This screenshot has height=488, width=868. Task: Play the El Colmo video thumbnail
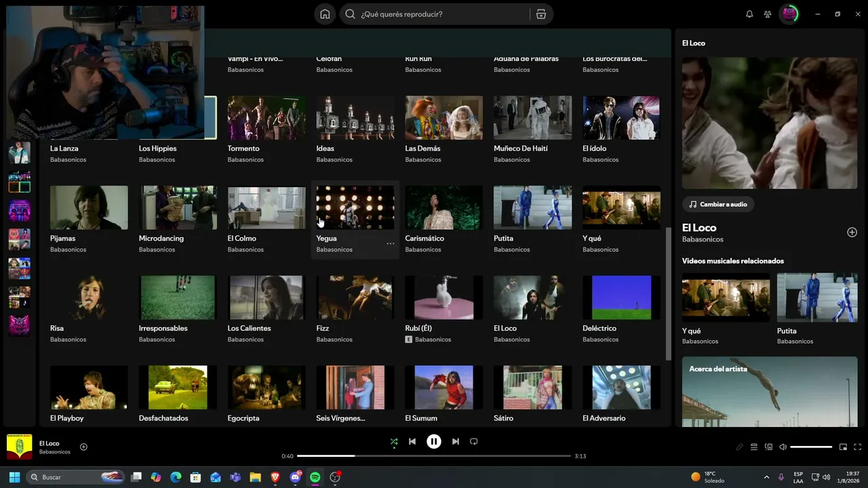point(267,207)
